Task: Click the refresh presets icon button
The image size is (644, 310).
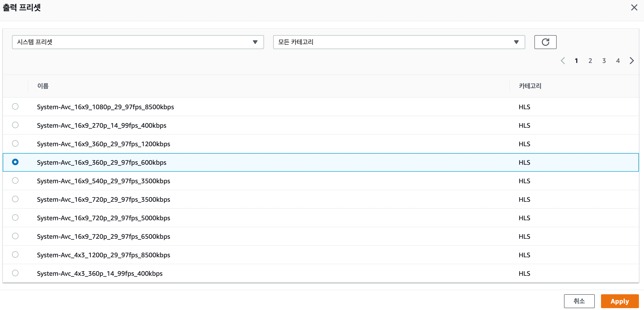Action: click(545, 42)
